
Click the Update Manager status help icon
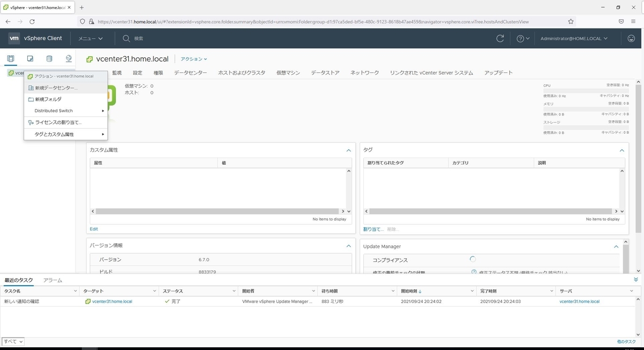point(474,272)
